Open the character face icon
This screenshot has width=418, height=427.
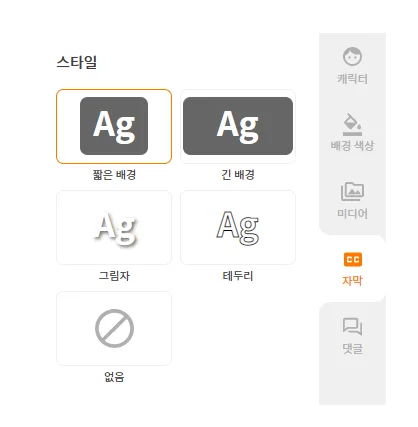click(x=352, y=56)
